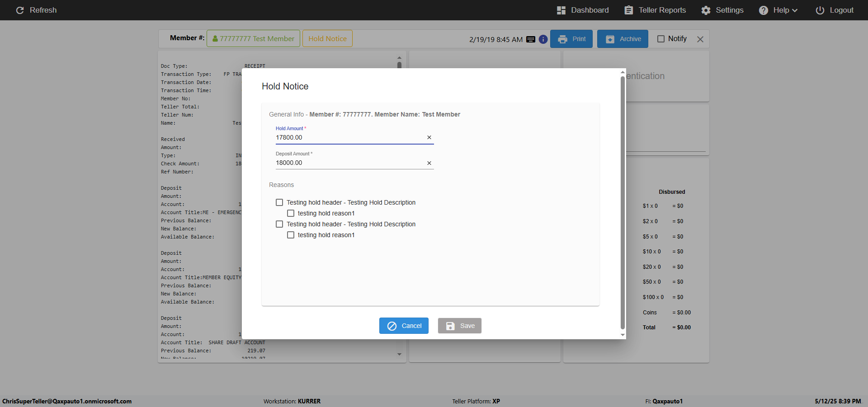The height and width of the screenshot is (407, 868).
Task: Open the Dashboard grid icon
Action: click(x=561, y=10)
